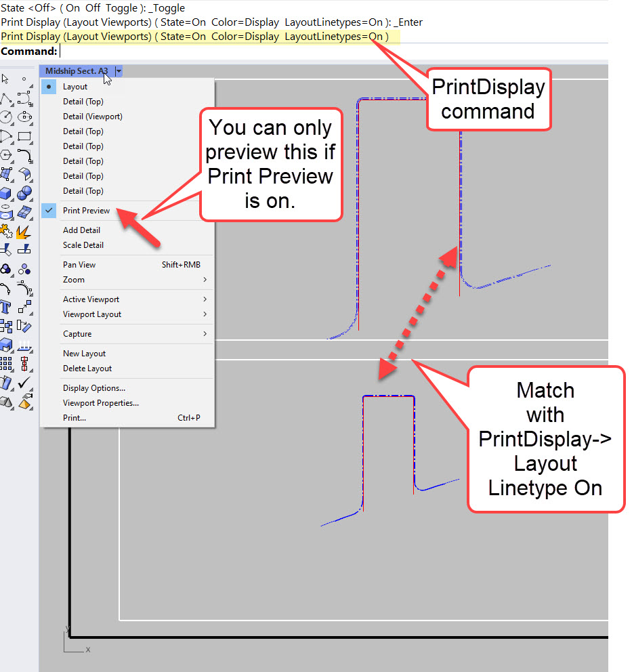Viewport: 632px width, 672px height.
Task: Select the Polyline drawing tool
Action: point(6,99)
